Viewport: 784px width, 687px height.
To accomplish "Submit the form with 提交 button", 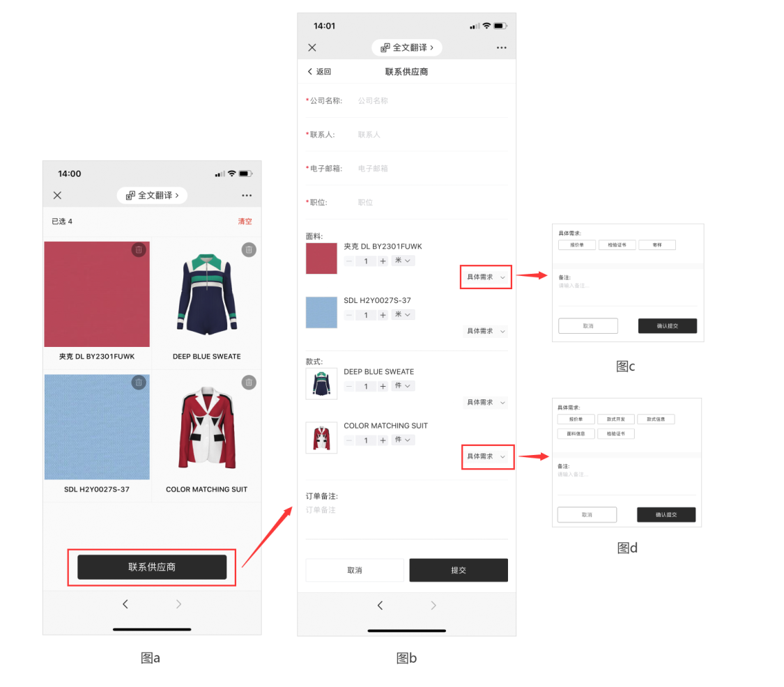I will 459,570.
